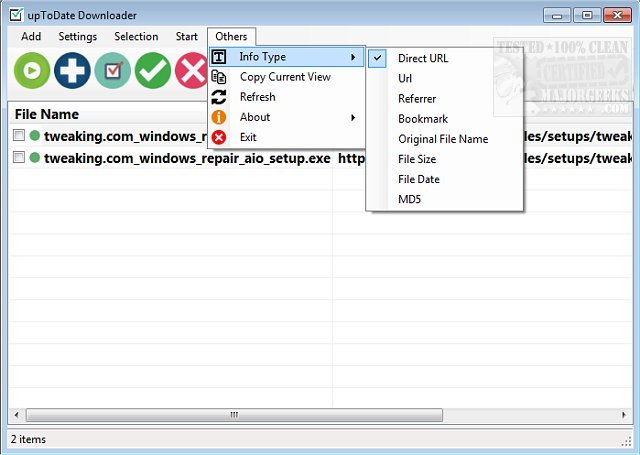The width and height of the screenshot is (640, 455).
Task: Click the red X toolbar icon
Action: click(191, 71)
